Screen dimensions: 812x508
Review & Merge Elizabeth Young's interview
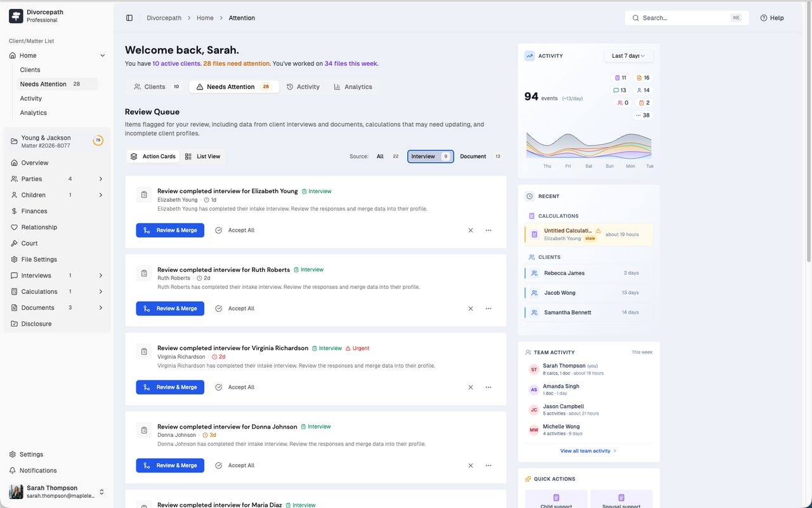click(170, 231)
